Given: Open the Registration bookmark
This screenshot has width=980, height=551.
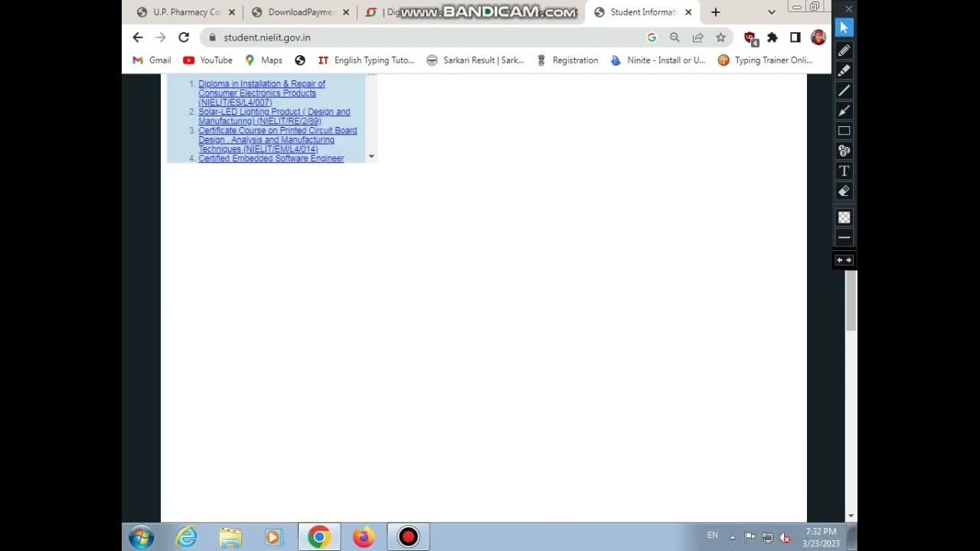Looking at the screenshot, I should [x=567, y=60].
